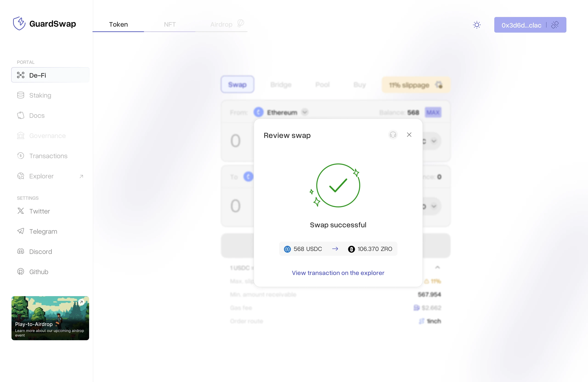Screen dimensions: 588x382
Task: Click the 106.370 ZRO amount text
Action: 375,249
